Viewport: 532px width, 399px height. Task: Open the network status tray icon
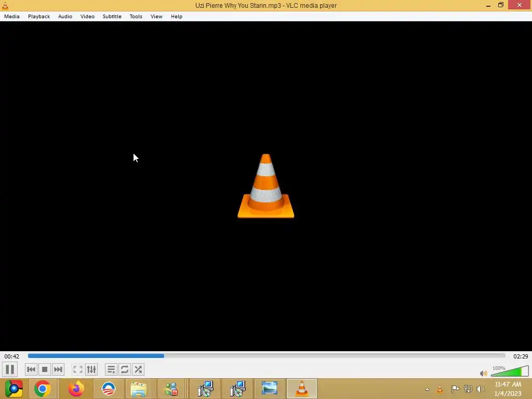click(x=468, y=389)
